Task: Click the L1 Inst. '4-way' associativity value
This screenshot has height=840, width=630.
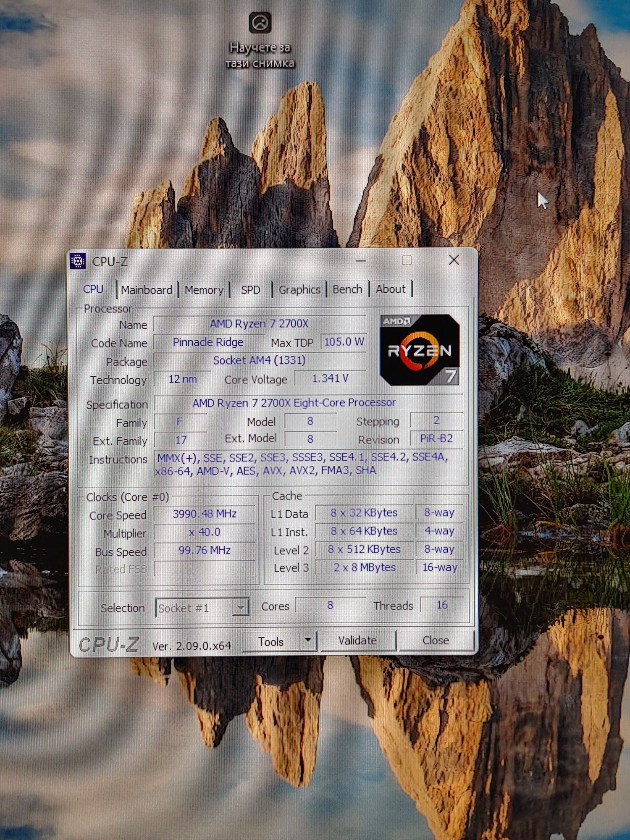Action: pyautogui.click(x=439, y=531)
